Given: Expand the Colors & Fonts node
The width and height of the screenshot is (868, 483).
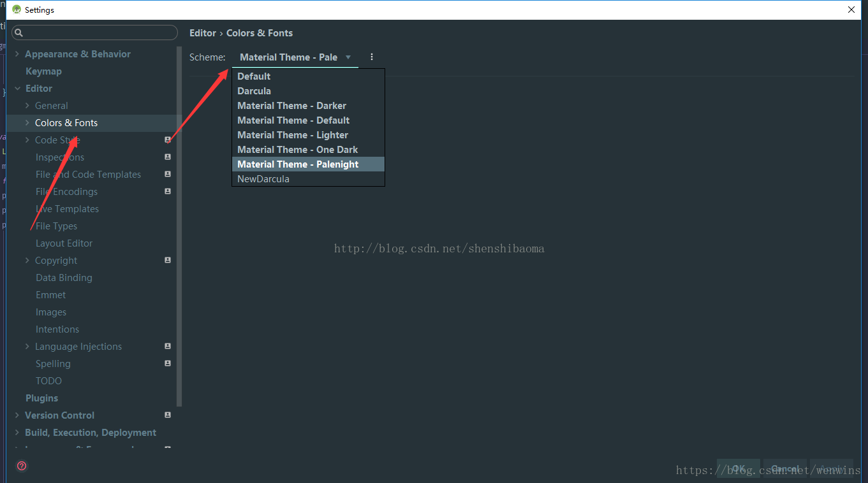Looking at the screenshot, I should (27, 123).
